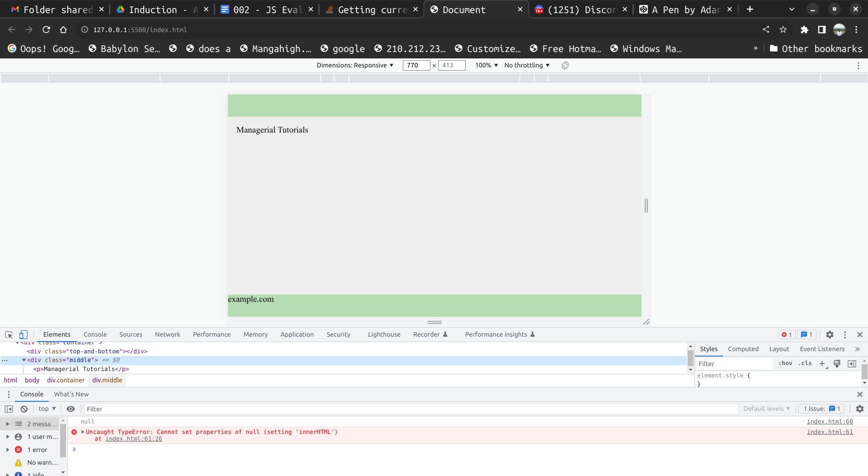Open the Default levels dropdown
This screenshot has height=476, width=868.
click(766, 409)
